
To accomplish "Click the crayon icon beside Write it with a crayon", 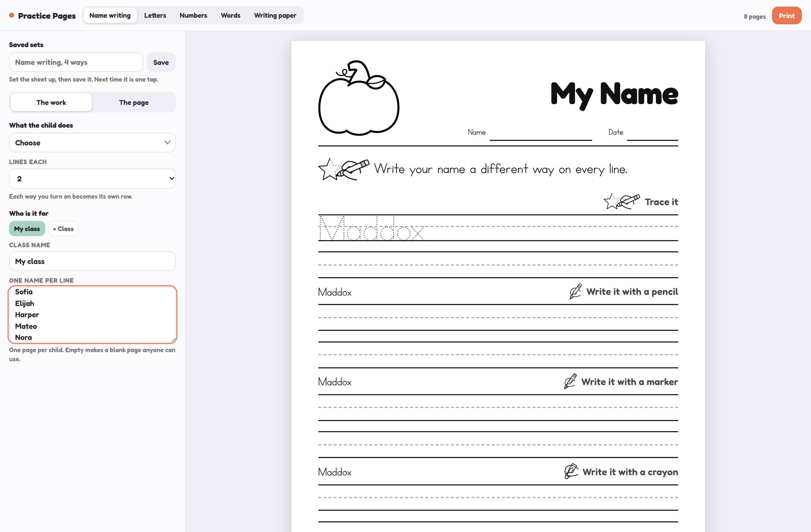I will tap(571, 472).
